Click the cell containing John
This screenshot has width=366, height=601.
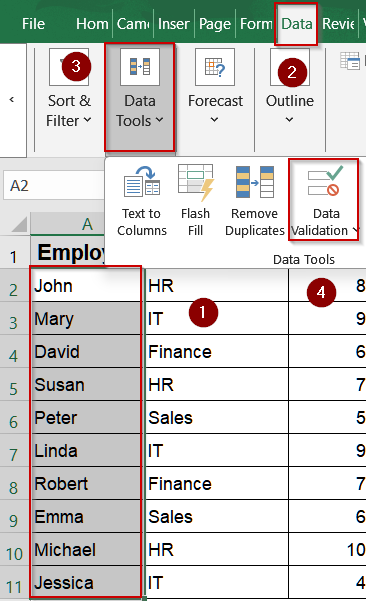pos(87,286)
